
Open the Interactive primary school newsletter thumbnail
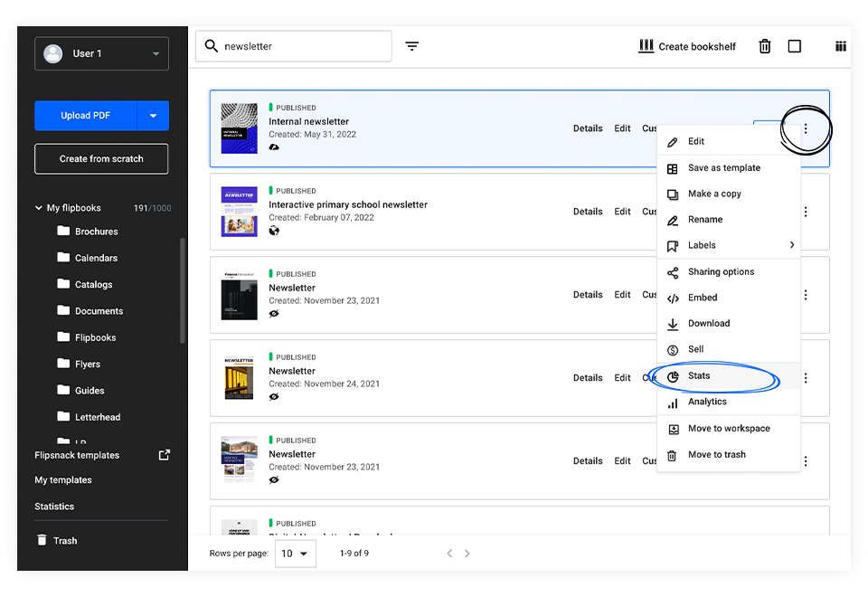pyautogui.click(x=239, y=212)
